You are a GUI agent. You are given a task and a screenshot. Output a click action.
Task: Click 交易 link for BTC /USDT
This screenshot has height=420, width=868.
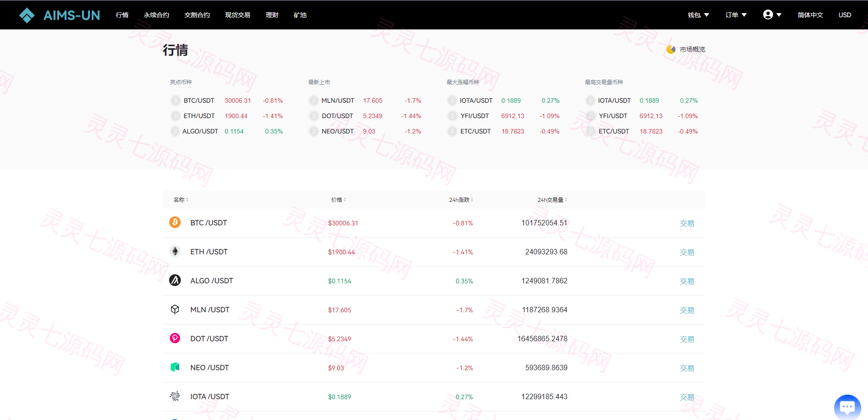pos(687,223)
